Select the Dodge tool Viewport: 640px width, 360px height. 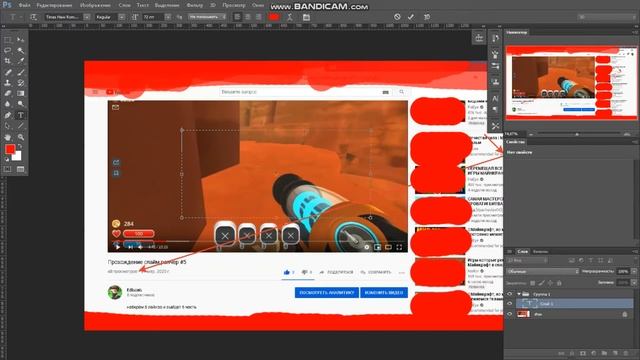pyautogui.click(x=20, y=104)
